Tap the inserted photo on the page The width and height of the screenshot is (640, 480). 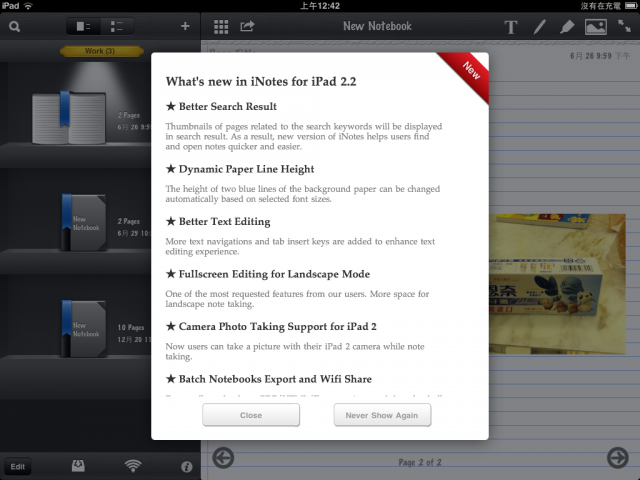pyautogui.click(x=557, y=284)
